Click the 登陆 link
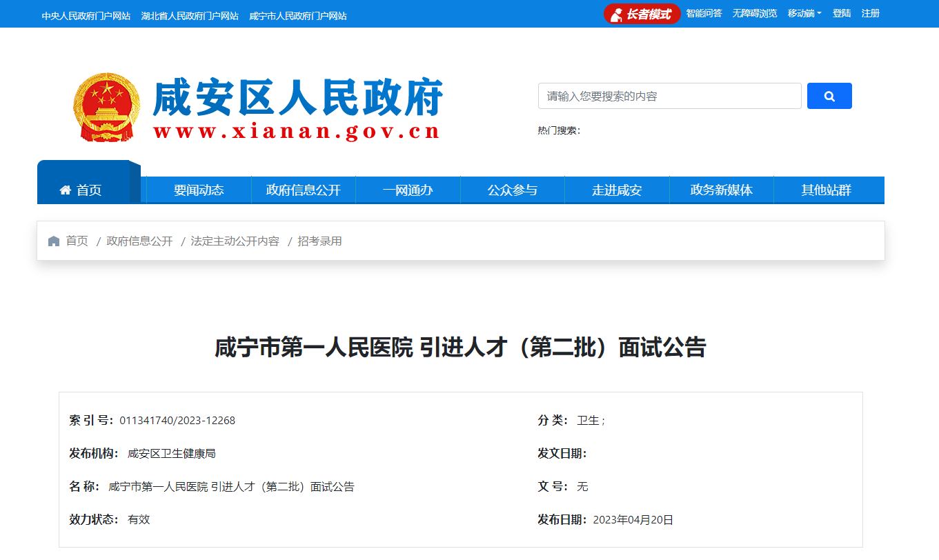The height and width of the screenshot is (560, 939). pos(842,14)
